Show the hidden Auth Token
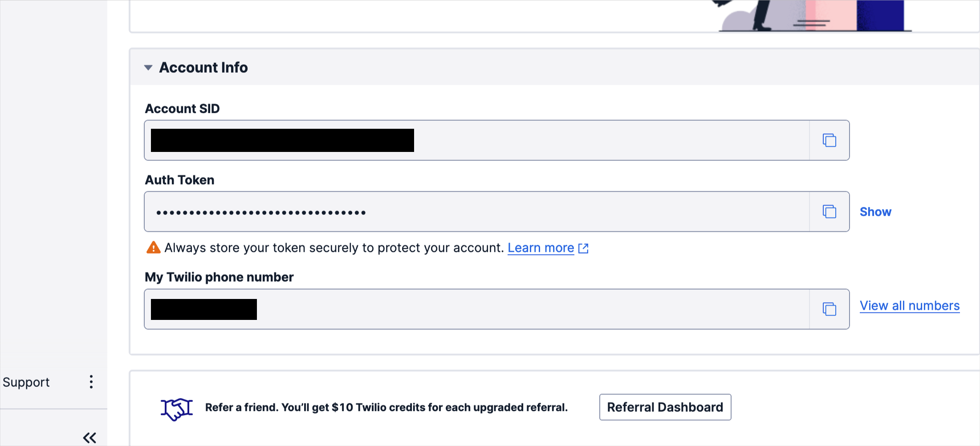 tap(875, 212)
